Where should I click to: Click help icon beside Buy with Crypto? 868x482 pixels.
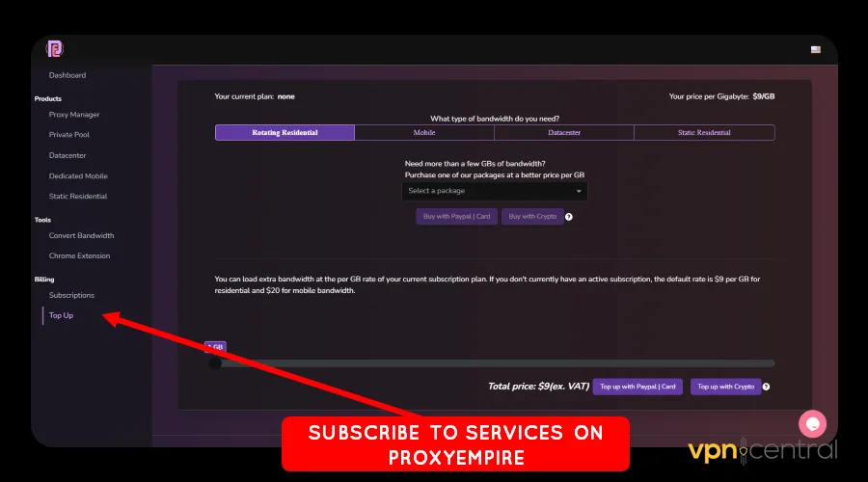tap(568, 217)
